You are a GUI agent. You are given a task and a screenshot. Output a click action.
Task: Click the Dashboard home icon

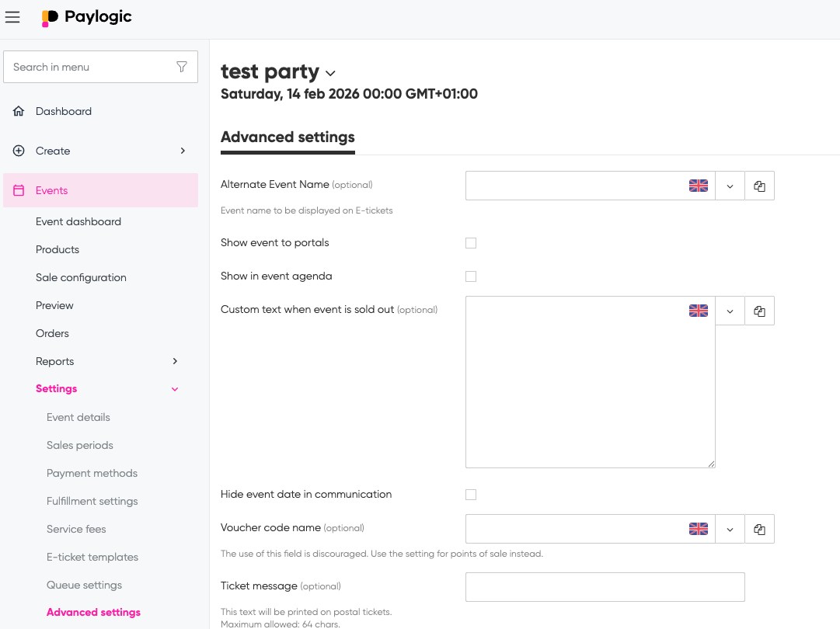click(19, 111)
